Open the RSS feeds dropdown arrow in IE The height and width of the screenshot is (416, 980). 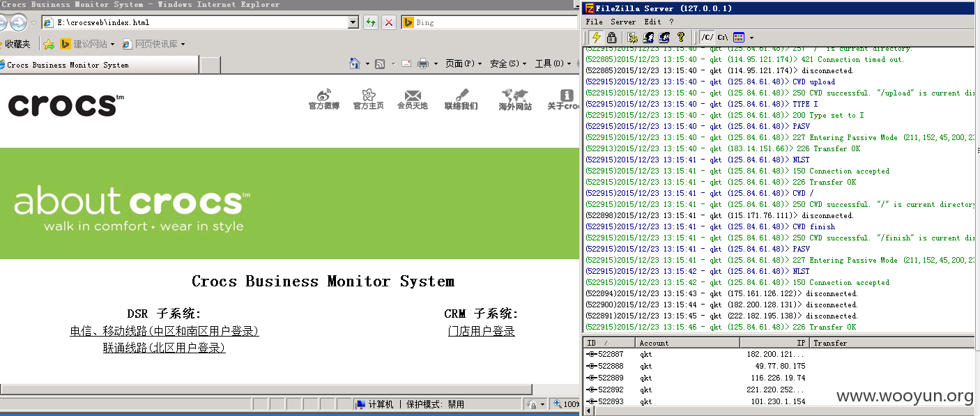(392, 64)
